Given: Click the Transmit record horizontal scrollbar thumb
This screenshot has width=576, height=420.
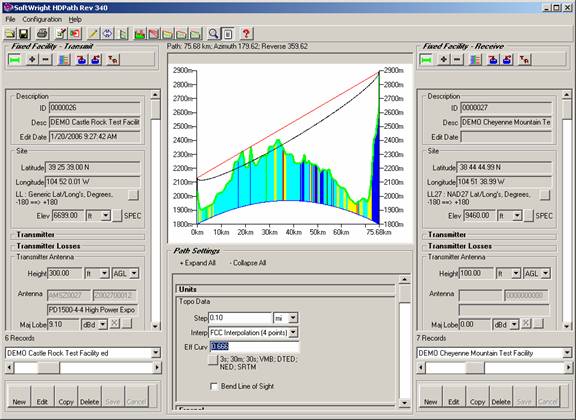Looking at the screenshot, I should [x=48, y=367].
